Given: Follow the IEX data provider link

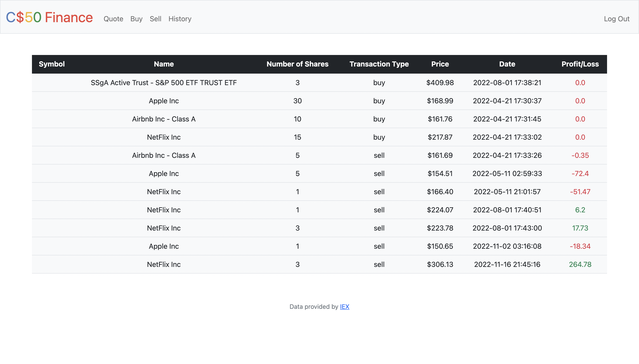Looking at the screenshot, I should (x=345, y=307).
